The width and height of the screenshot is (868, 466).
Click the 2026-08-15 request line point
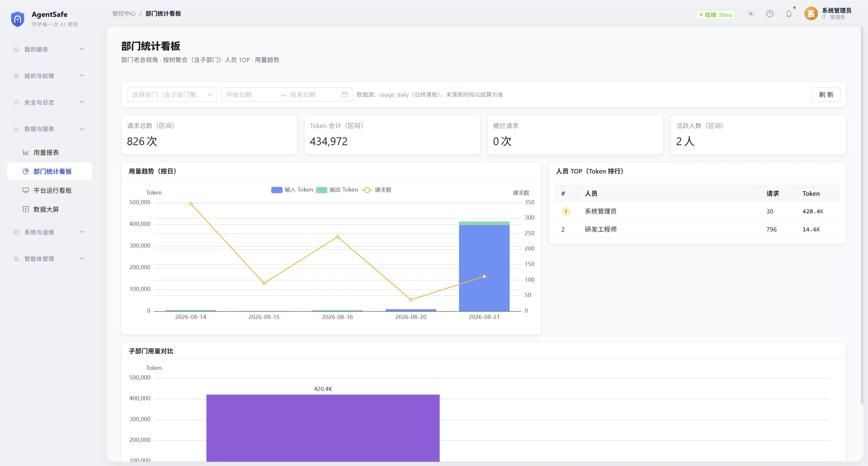point(264,283)
